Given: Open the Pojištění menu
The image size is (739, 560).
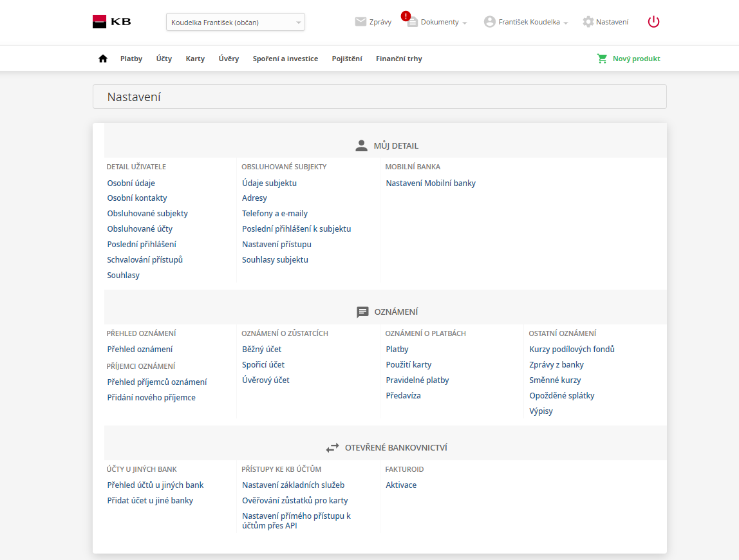Looking at the screenshot, I should coord(347,59).
